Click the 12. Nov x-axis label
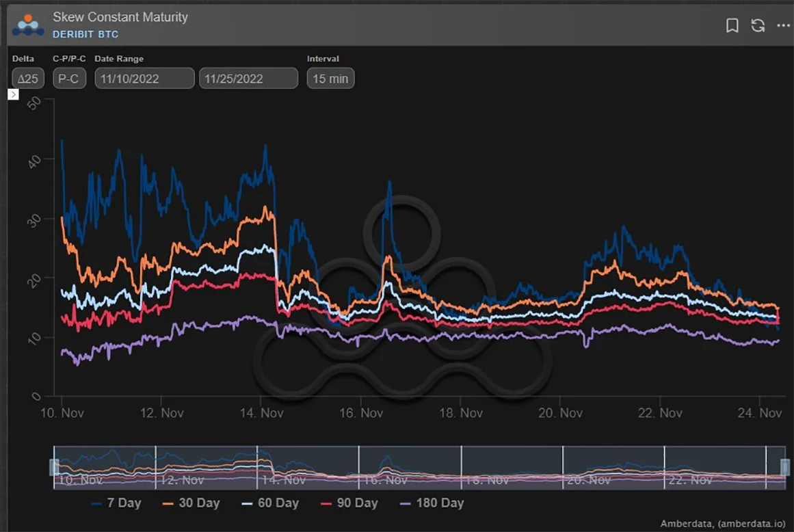This screenshot has height=532, width=794. pos(161,413)
